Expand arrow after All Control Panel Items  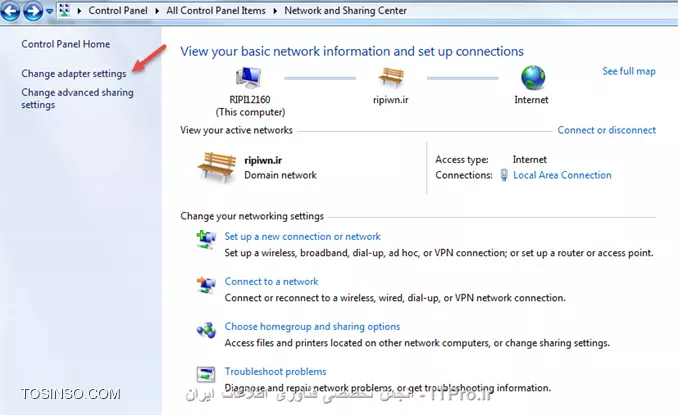[x=275, y=11]
